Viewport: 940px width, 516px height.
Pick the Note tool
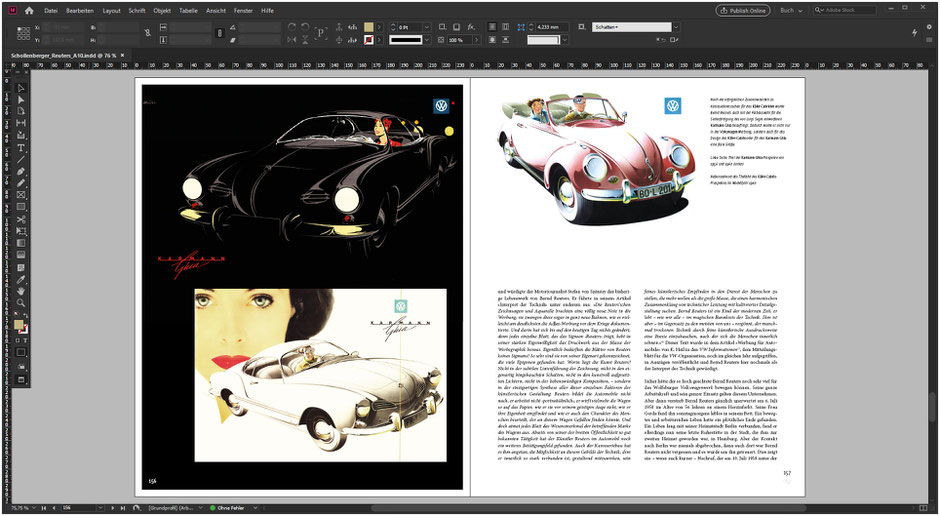point(21,267)
